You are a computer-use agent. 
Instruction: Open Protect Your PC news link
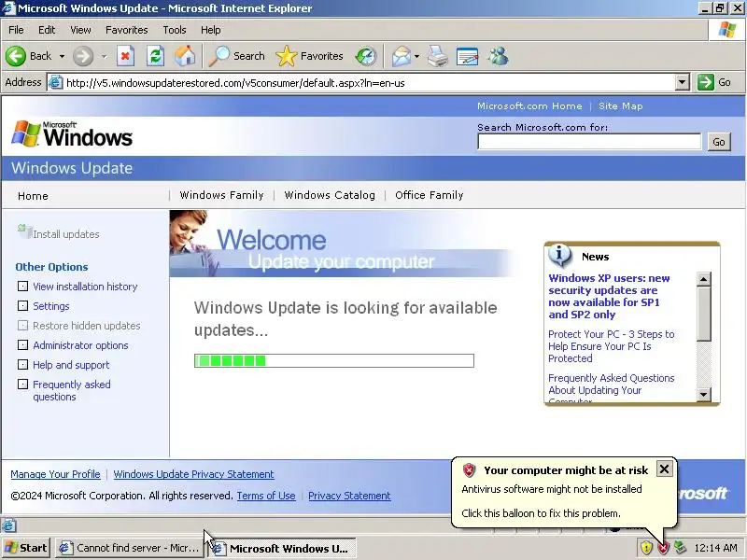(612, 346)
